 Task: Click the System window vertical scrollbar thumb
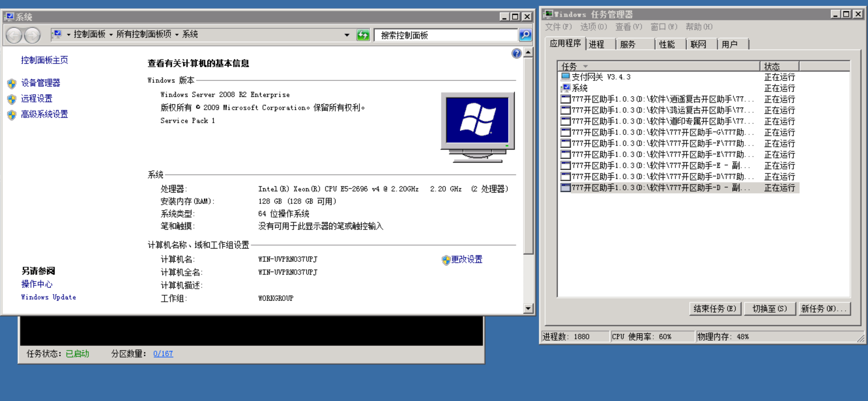pos(528,156)
